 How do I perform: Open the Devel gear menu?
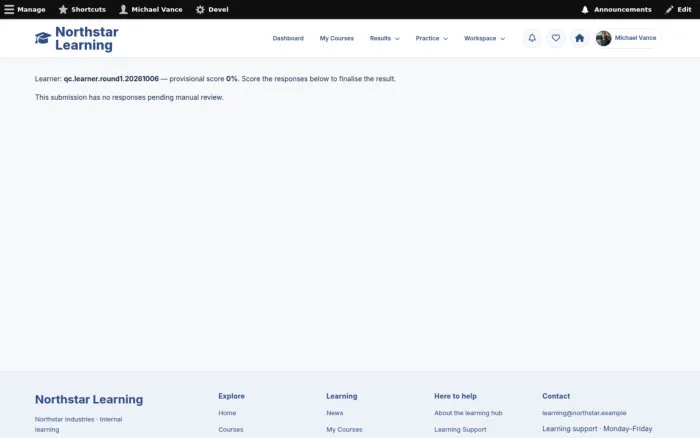point(212,9)
